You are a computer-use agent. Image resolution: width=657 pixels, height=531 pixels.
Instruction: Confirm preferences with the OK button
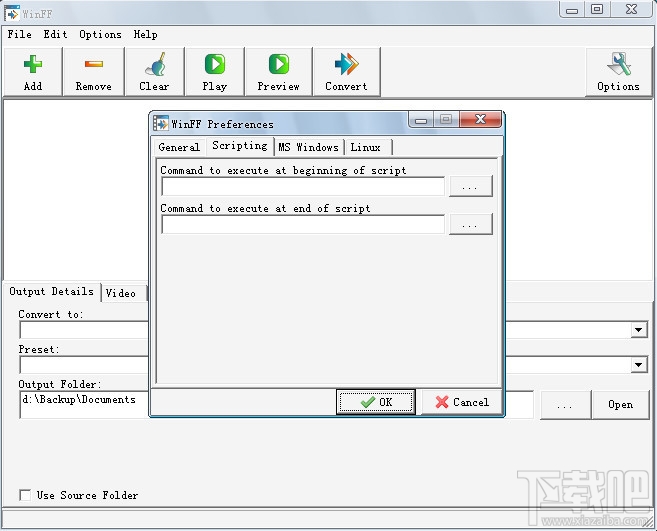[x=376, y=402]
